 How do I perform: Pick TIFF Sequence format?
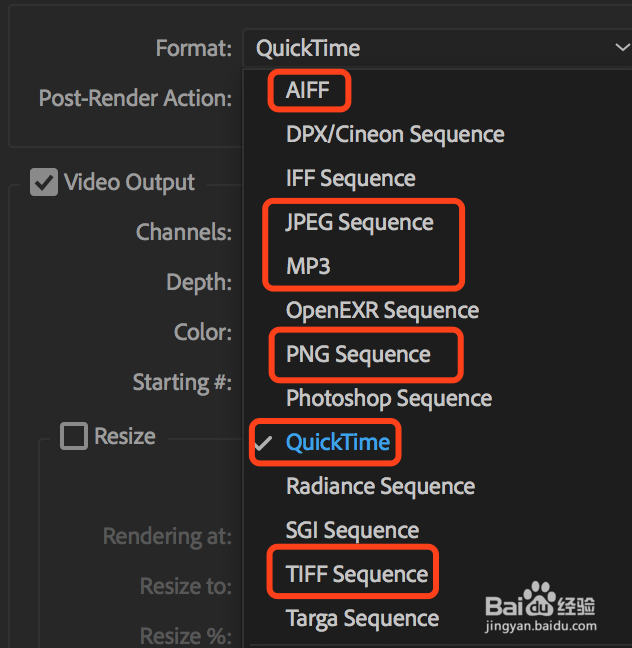pyautogui.click(x=356, y=574)
